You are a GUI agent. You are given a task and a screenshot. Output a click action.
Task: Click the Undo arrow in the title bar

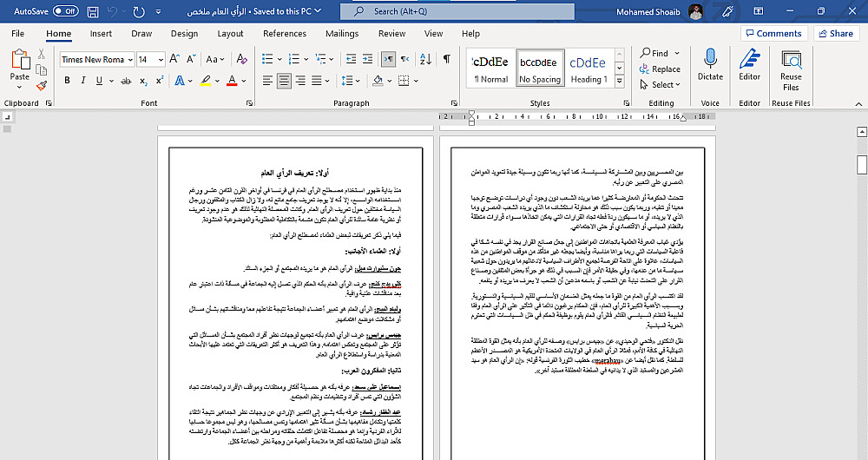(x=112, y=11)
